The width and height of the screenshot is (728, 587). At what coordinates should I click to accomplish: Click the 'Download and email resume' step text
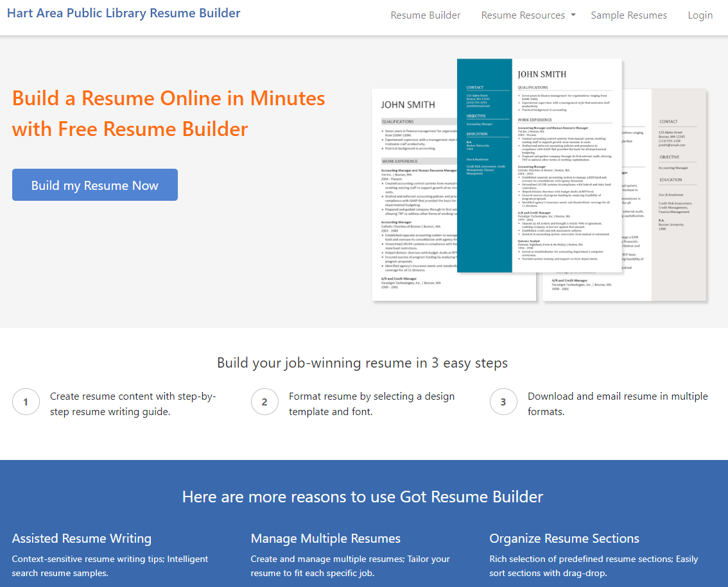click(x=618, y=404)
